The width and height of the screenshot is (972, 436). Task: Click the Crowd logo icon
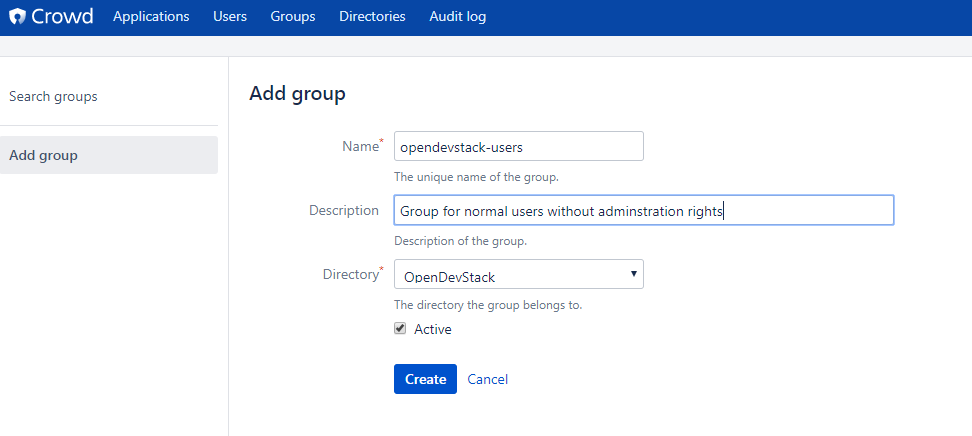coord(18,17)
